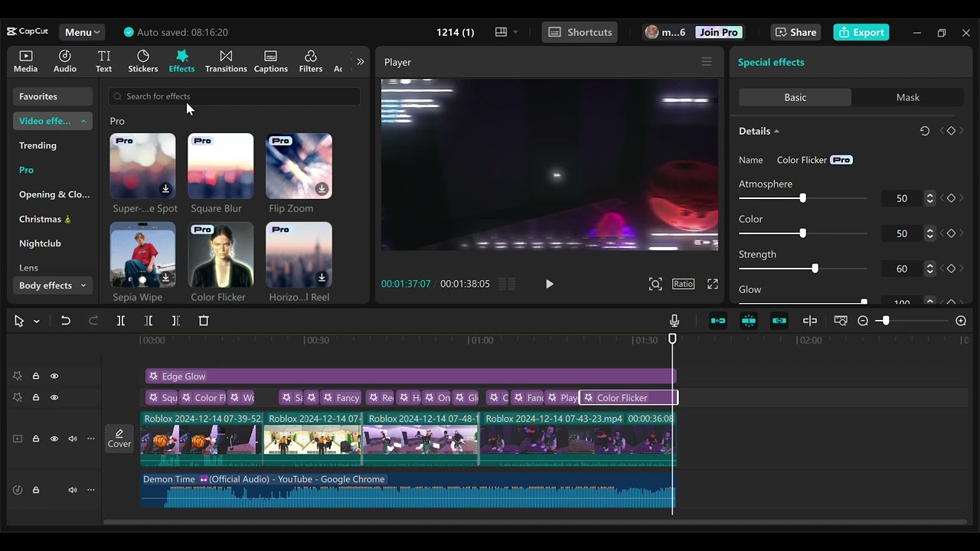The height and width of the screenshot is (551, 980).
Task: Click in the Search for effects field
Action: [234, 96]
